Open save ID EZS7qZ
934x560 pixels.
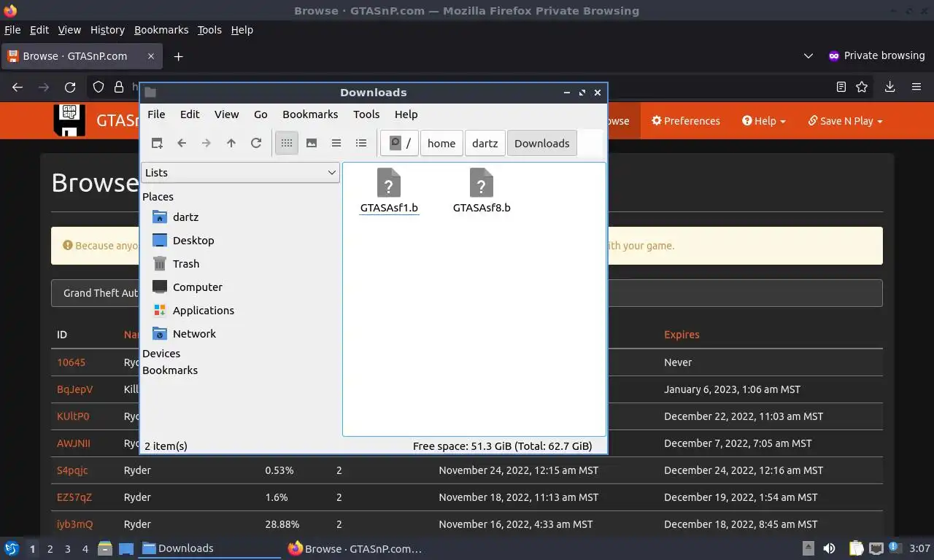(x=74, y=497)
